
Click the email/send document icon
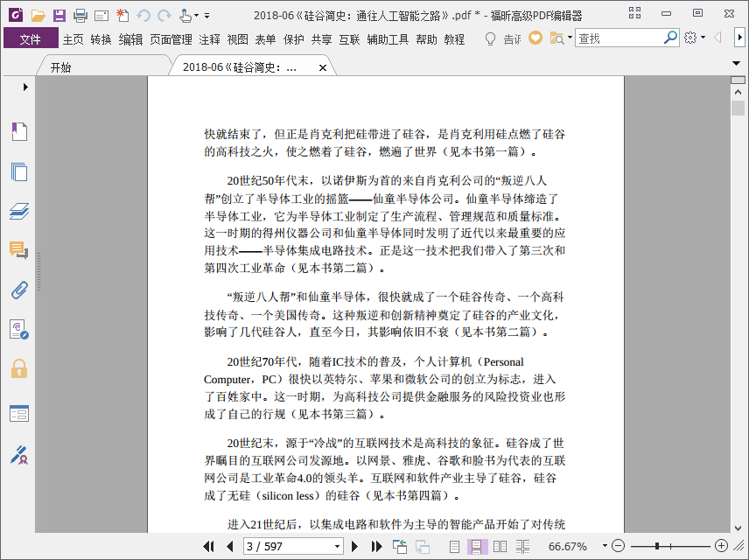coord(101,16)
